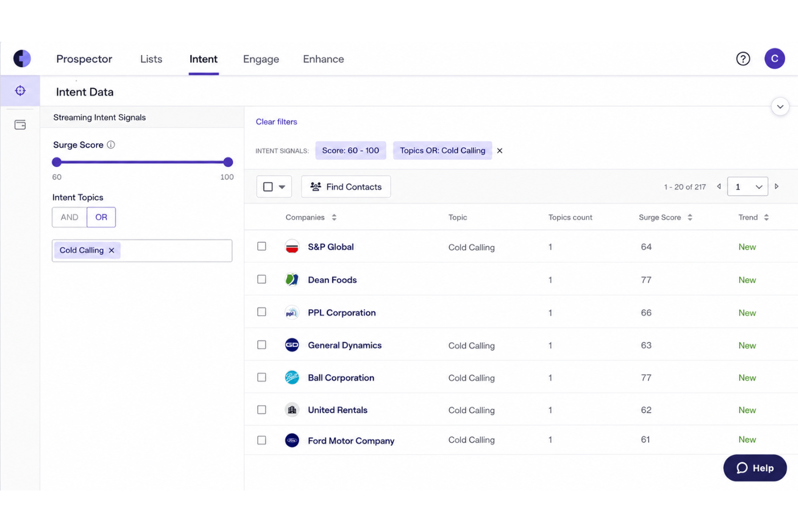Click the Topic column header
This screenshot has width=798, height=532.
coord(458,217)
